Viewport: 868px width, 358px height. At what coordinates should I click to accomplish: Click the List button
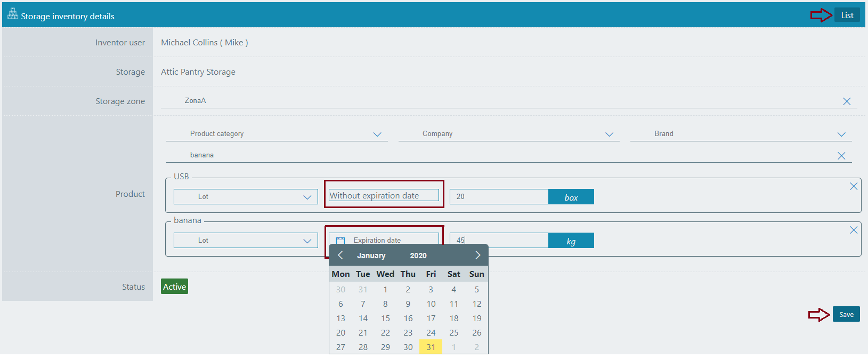(x=847, y=15)
